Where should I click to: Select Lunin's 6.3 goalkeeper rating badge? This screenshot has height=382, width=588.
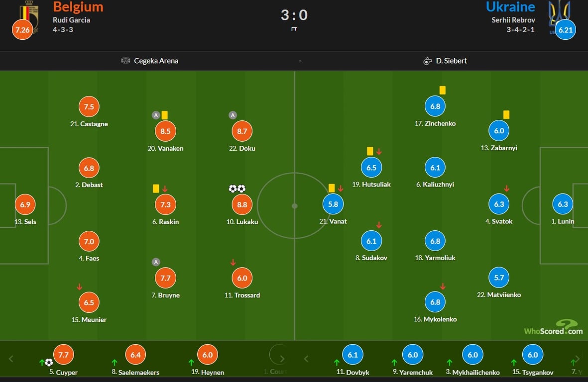(563, 204)
